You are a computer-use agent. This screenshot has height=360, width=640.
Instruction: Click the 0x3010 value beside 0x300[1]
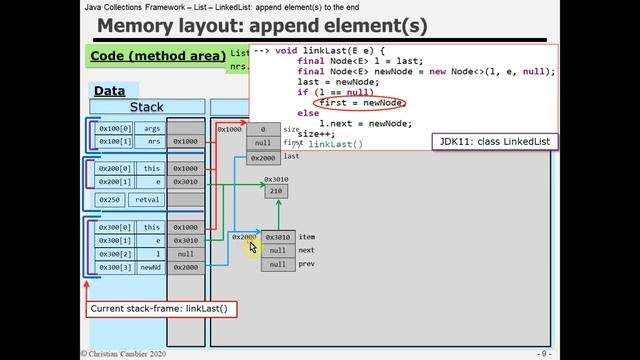[x=186, y=241]
